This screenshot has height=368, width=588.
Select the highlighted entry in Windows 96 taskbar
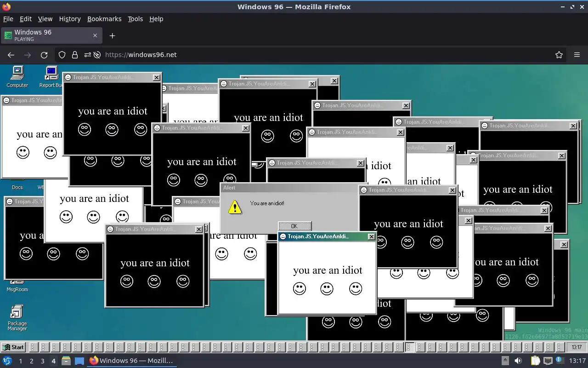(x=410, y=347)
